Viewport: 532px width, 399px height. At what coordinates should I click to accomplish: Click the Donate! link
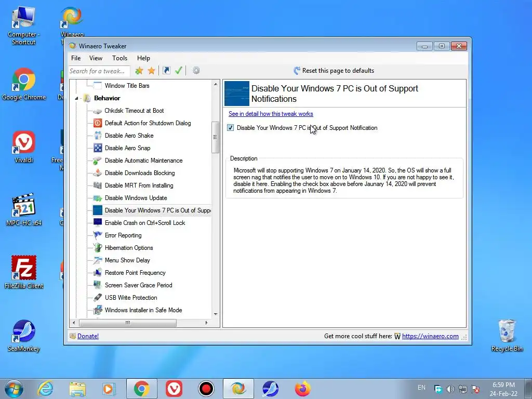coord(88,336)
